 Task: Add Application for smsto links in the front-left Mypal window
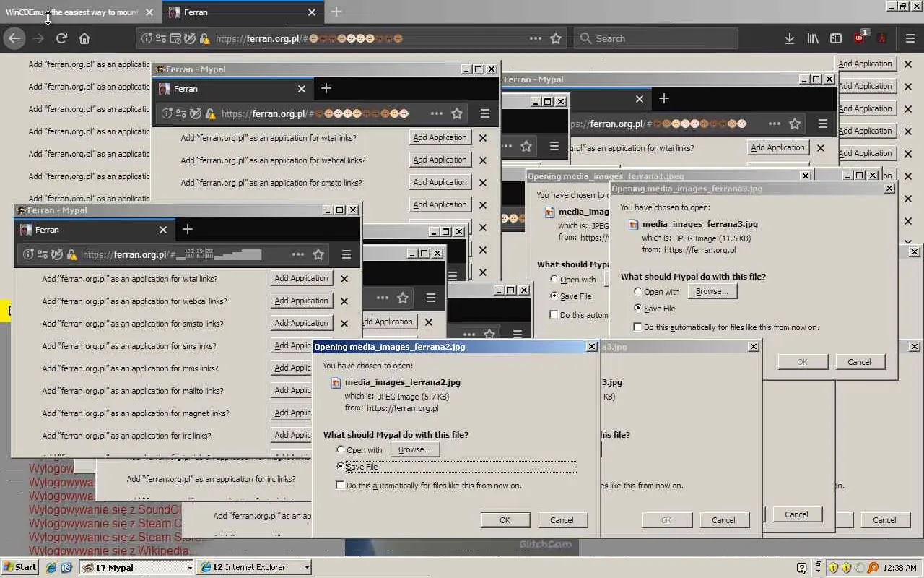point(301,323)
